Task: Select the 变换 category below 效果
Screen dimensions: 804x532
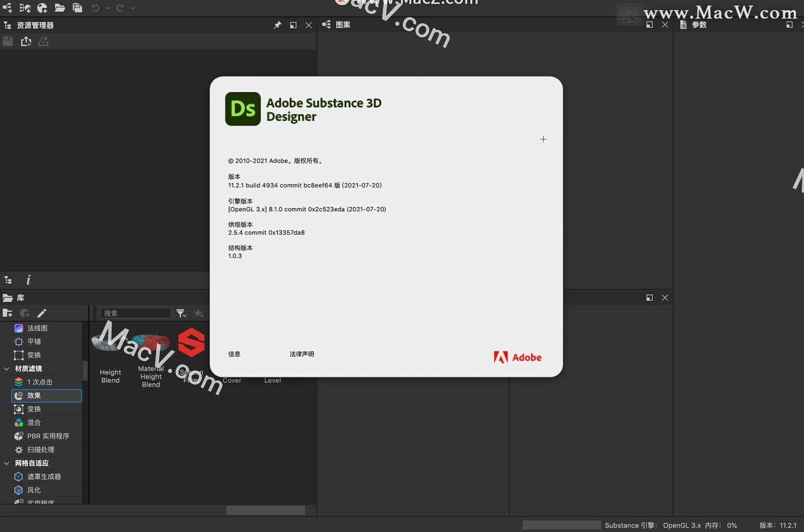Action: pyautogui.click(x=46, y=409)
